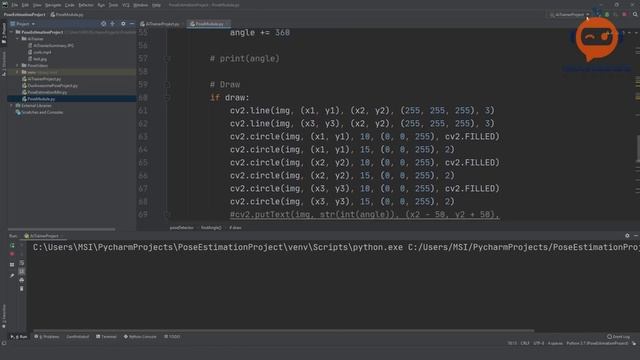Open the Problems tool window tab
640x360 pixels.
[47, 337]
